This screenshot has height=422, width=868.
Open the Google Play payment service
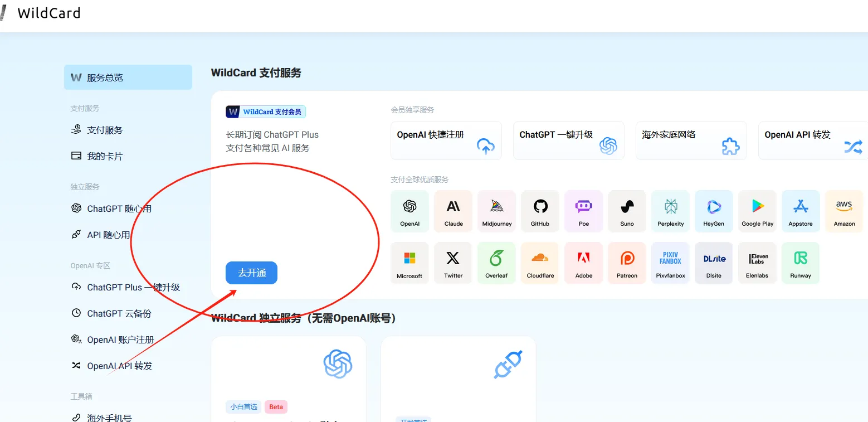(x=757, y=211)
